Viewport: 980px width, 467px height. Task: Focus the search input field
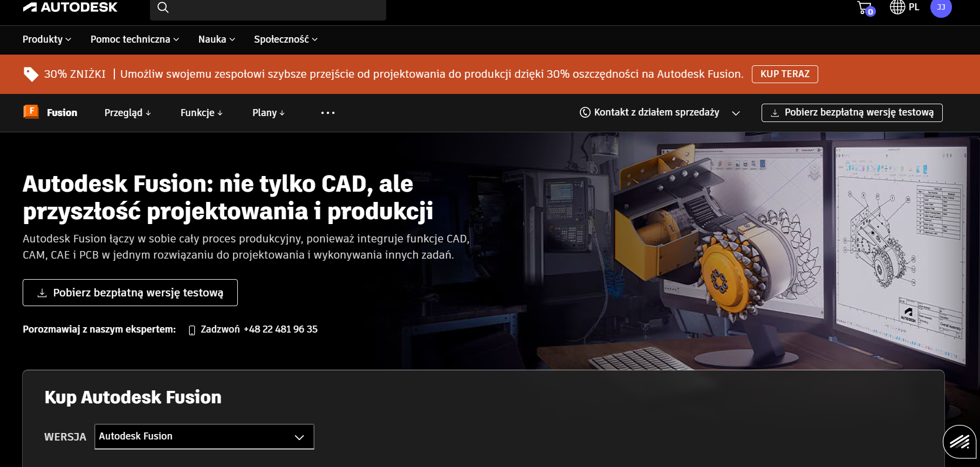click(268, 8)
